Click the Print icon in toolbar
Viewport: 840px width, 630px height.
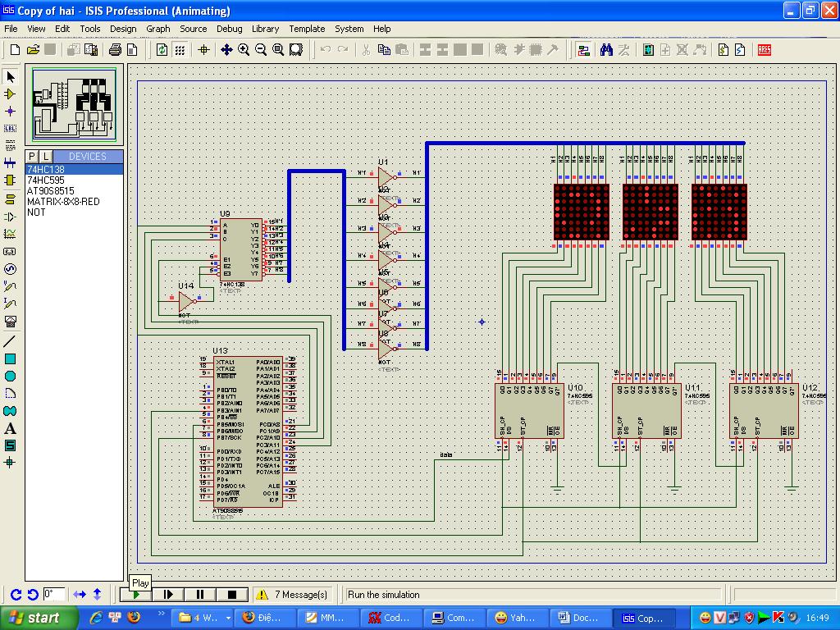[116, 50]
